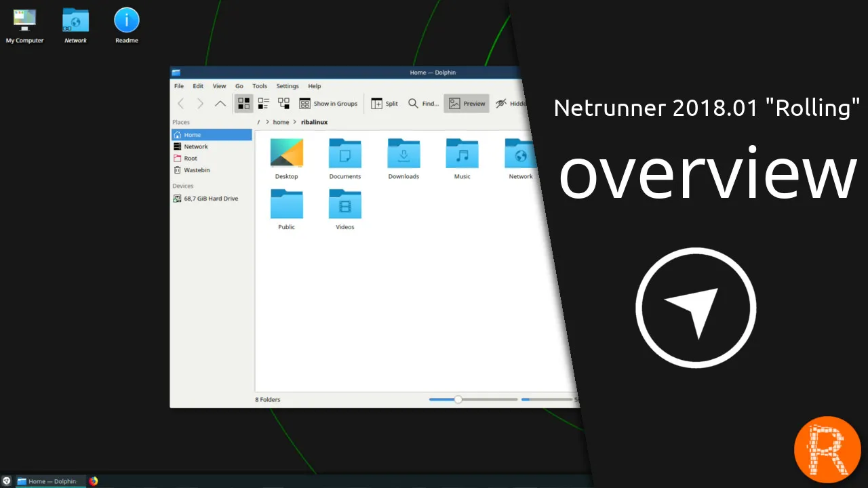The width and height of the screenshot is (868, 488).
Task: Open the Tools menu
Action: pos(260,86)
